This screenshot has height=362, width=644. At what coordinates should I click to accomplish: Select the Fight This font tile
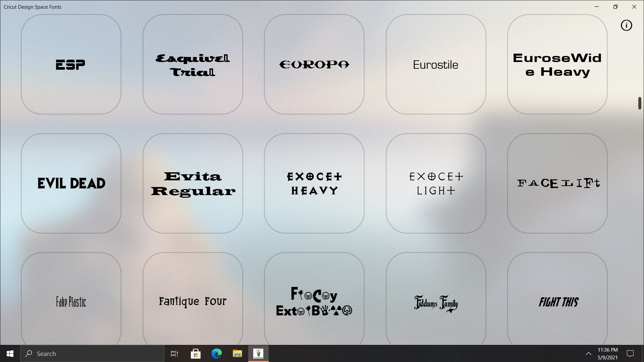(557, 302)
